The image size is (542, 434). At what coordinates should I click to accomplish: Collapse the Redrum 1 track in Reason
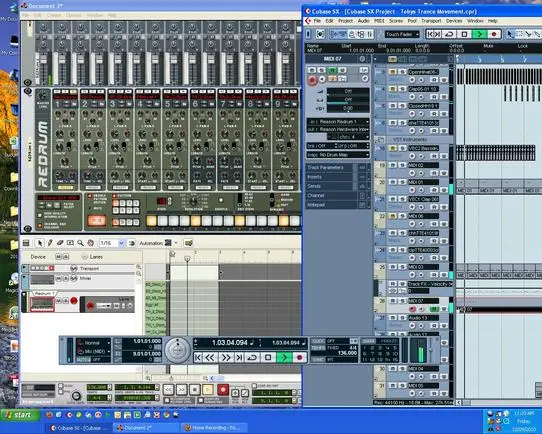pyautogui.click(x=24, y=294)
